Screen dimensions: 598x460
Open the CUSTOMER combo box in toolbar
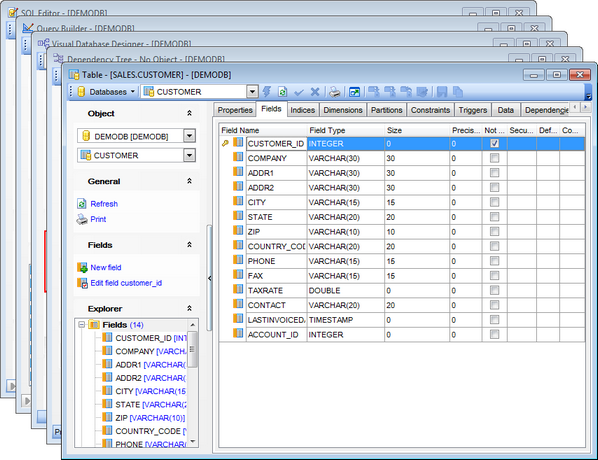click(x=252, y=92)
